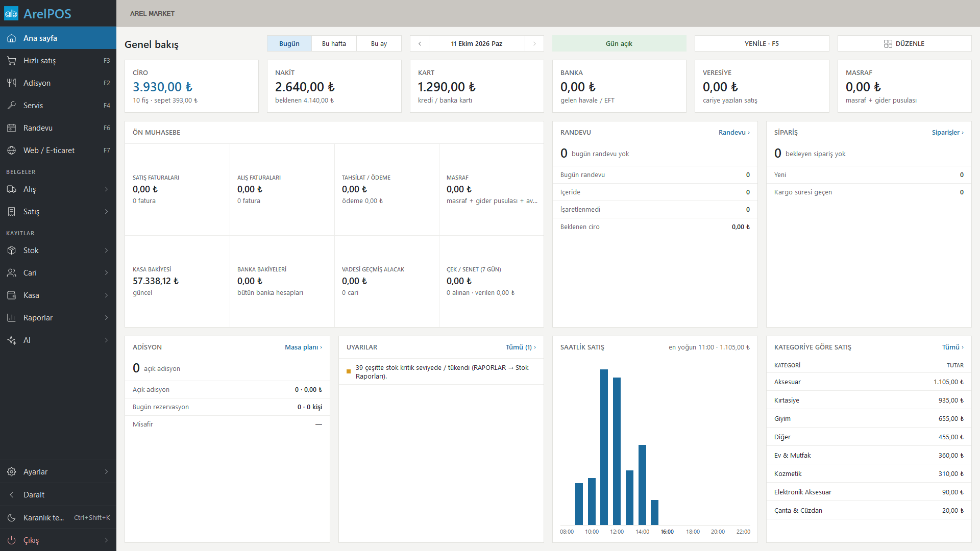Click the tallest bar in Saatlik satış chart

point(604,447)
